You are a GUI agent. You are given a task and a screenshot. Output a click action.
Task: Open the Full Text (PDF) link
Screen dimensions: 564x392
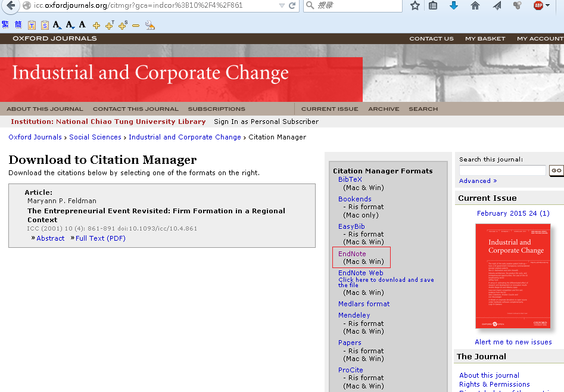pyautogui.click(x=101, y=238)
